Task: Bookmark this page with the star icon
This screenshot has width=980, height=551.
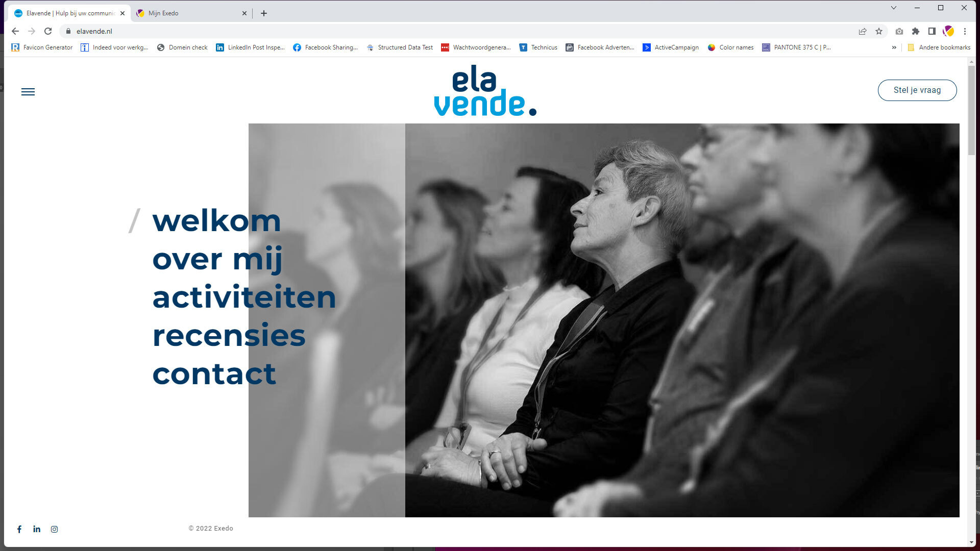Action: click(x=879, y=31)
